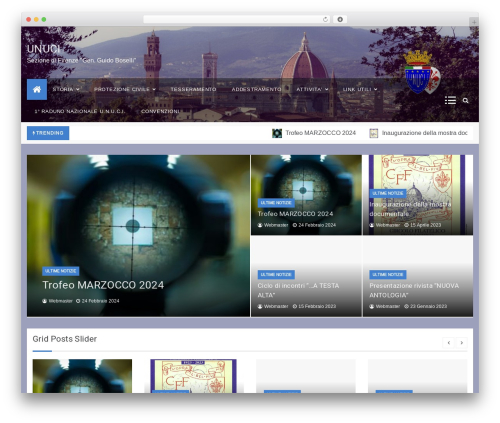Open the ADDESTRAMENTO menu item

[256, 89]
